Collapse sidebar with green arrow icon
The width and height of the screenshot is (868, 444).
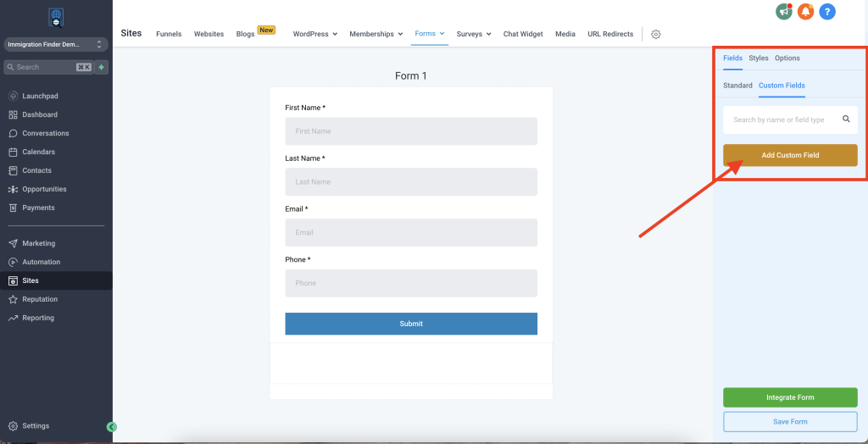pyautogui.click(x=112, y=427)
